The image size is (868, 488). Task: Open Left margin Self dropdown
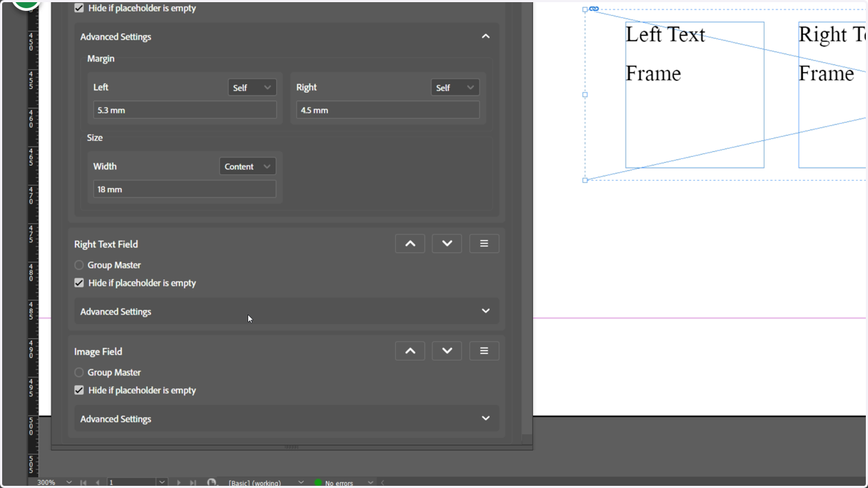[252, 87]
